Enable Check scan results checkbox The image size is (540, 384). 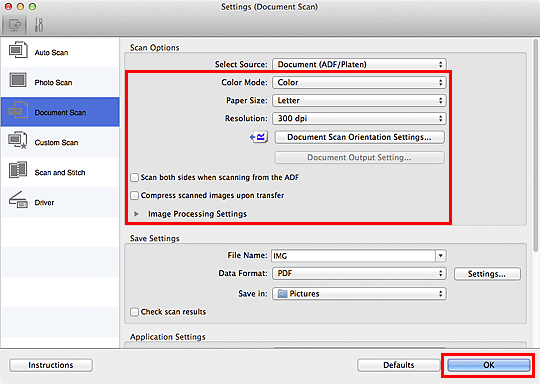pos(134,312)
